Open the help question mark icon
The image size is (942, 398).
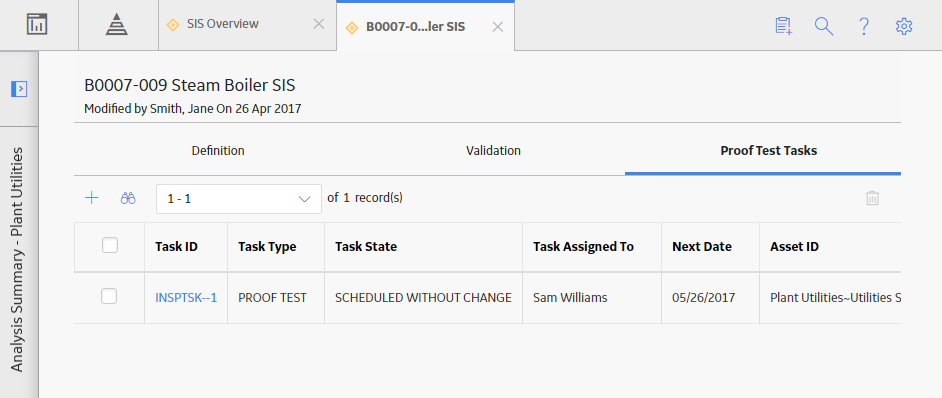click(864, 26)
